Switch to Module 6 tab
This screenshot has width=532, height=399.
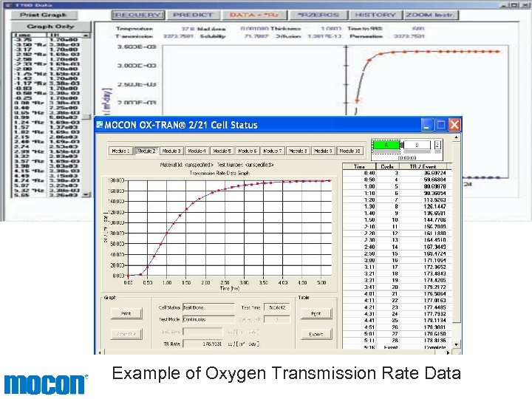point(248,151)
